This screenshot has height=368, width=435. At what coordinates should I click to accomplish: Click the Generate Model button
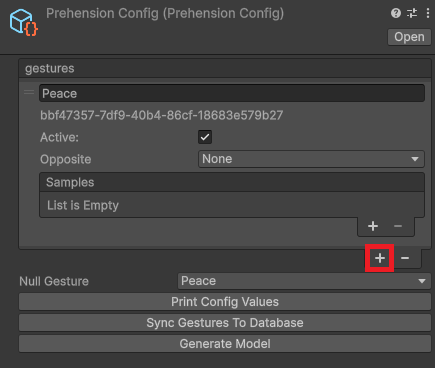pyautogui.click(x=225, y=344)
